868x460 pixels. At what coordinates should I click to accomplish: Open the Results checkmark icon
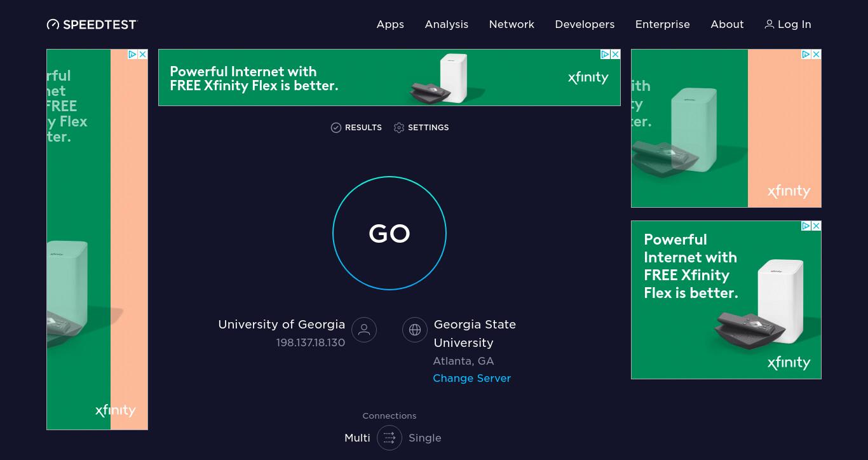click(336, 128)
